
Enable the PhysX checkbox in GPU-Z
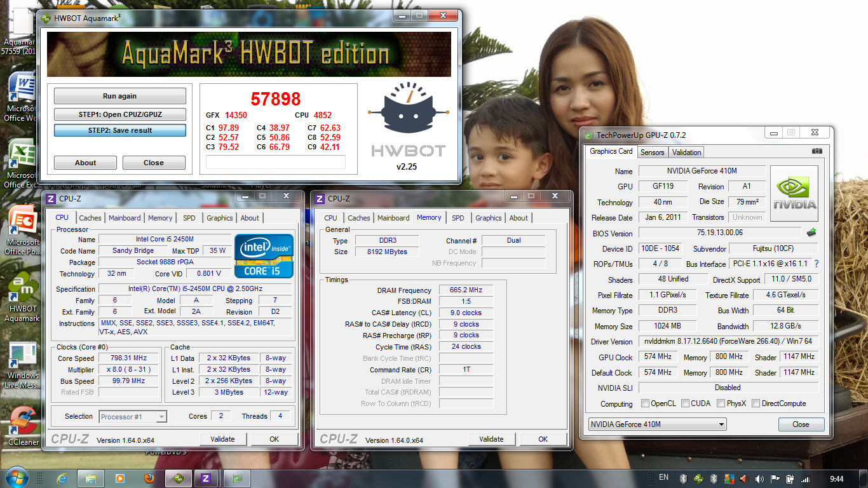click(x=721, y=403)
